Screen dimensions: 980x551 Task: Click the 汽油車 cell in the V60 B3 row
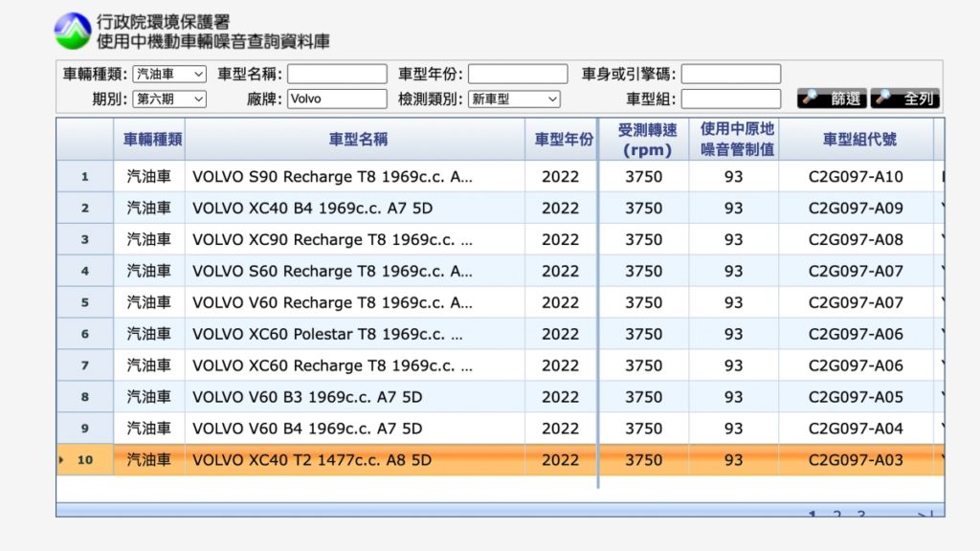[x=149, y=397]
